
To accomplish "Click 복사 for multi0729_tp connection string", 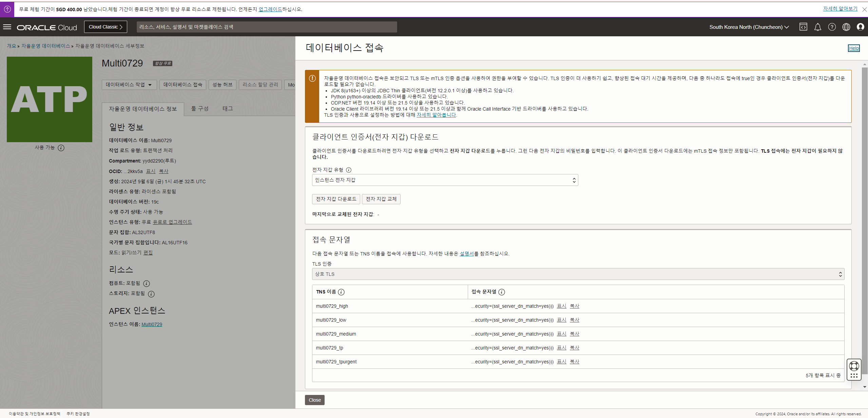I will pos(575,348).
